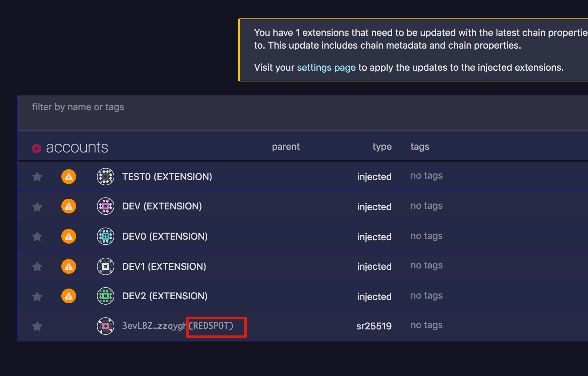Click the 3evLBZ REDSPOT account identicon
Screen dimensions: 588x376
(x=106, y=326)
